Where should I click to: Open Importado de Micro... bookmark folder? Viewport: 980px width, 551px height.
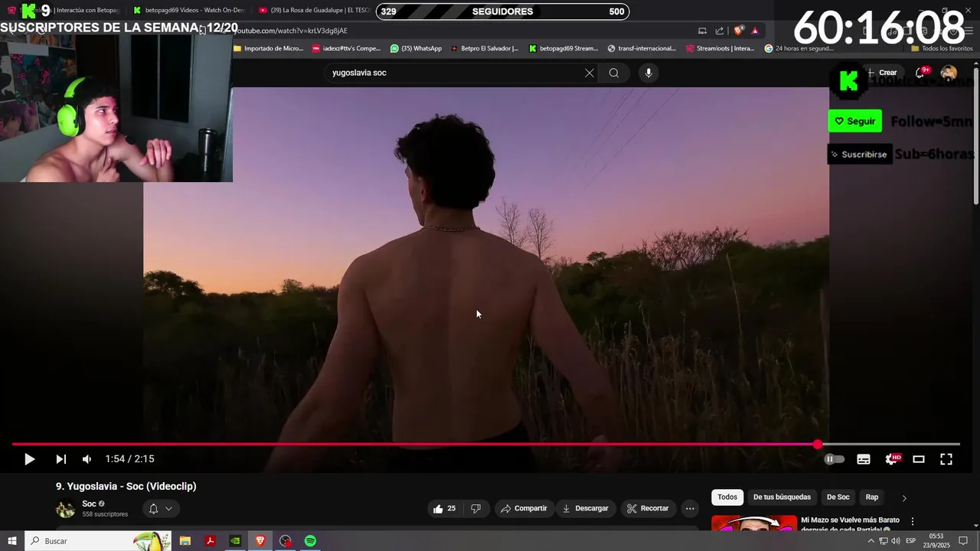tap(269, 48)
